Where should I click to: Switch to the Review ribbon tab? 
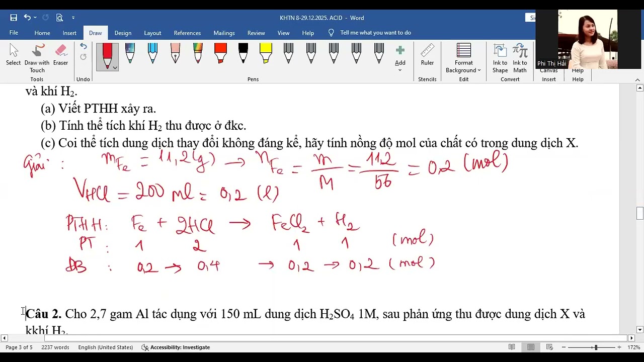pos(256,33)
